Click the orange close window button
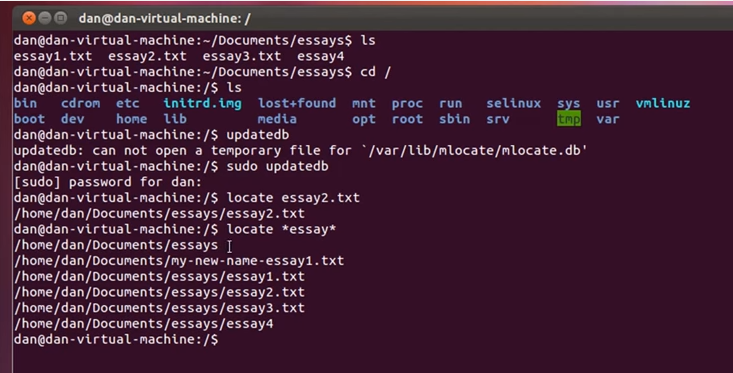Screen dimensions: 733x373 coord(29,18)
